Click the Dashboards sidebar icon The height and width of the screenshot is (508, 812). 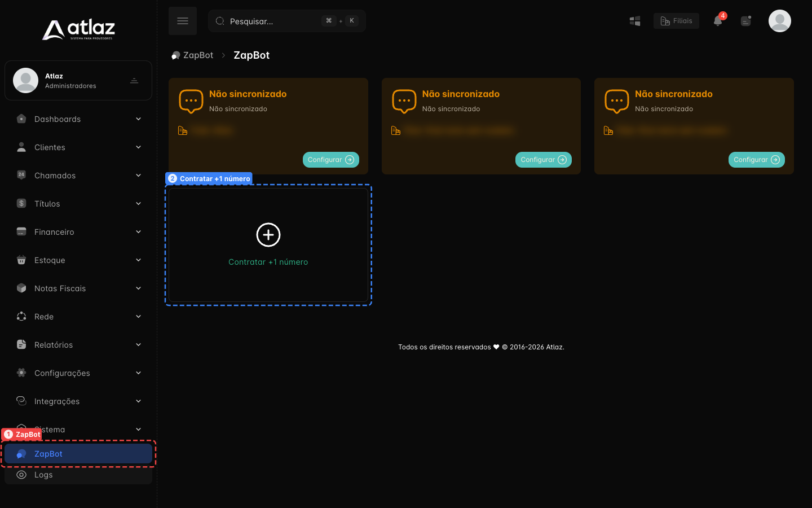[x=21, y=119]
